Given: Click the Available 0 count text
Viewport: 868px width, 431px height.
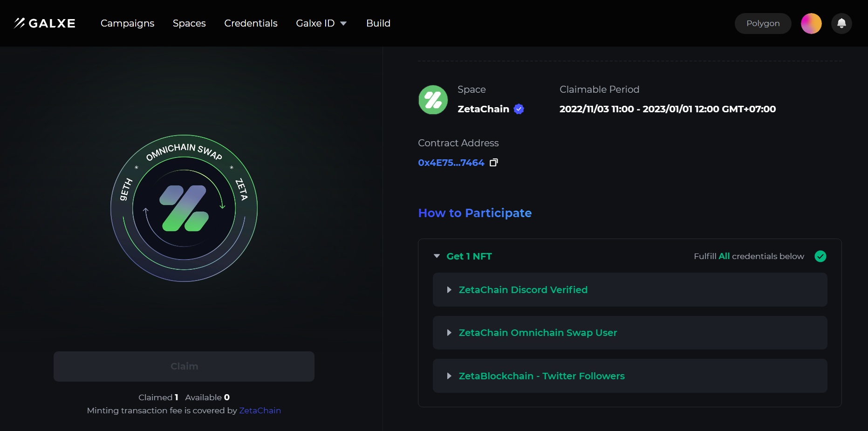Looking at the screenshot, I should coord(207,397).
